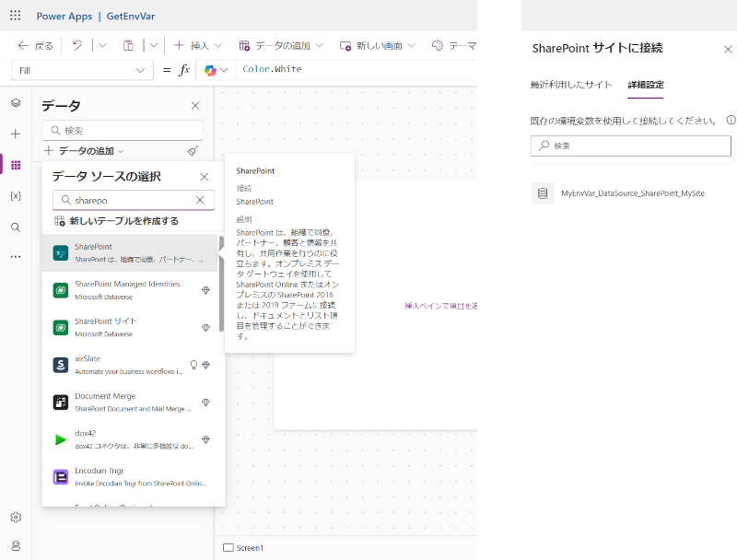Click the Undo arrow icon
Image resolution: width=737 pixels, height=560 pixels.
coord(77,45)
